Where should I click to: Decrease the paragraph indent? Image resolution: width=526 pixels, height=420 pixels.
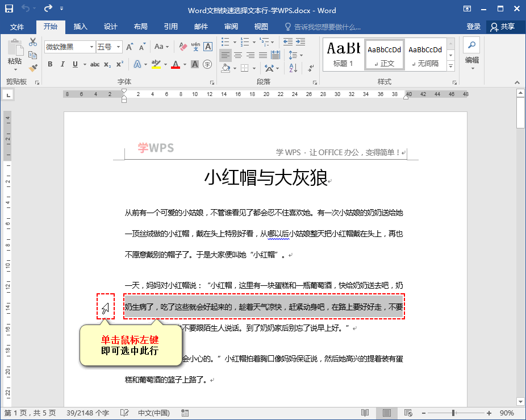(287, 42)
